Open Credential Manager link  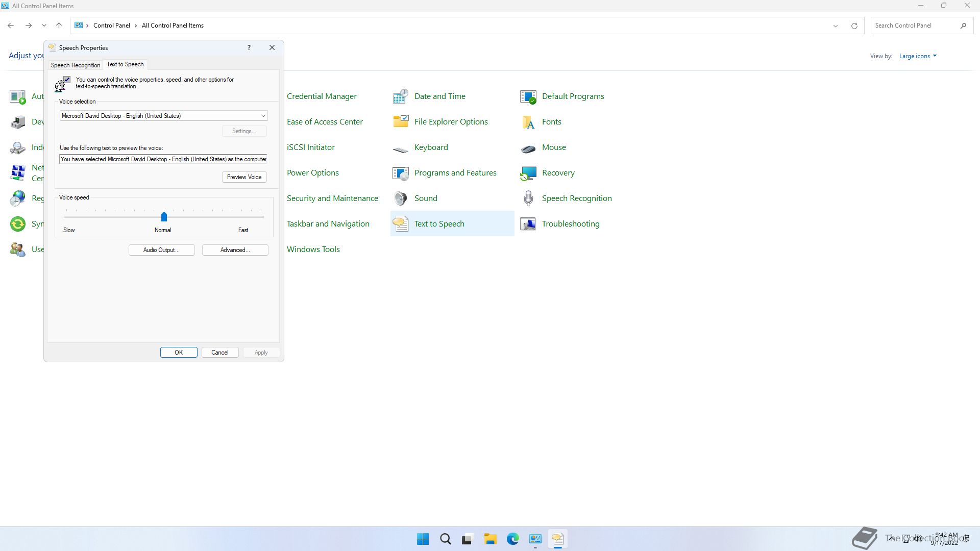tap(322, 96)
